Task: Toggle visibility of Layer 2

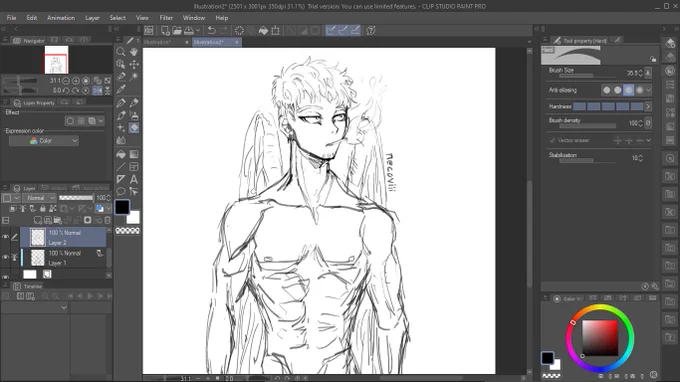Action: click(x=6, y=237)
